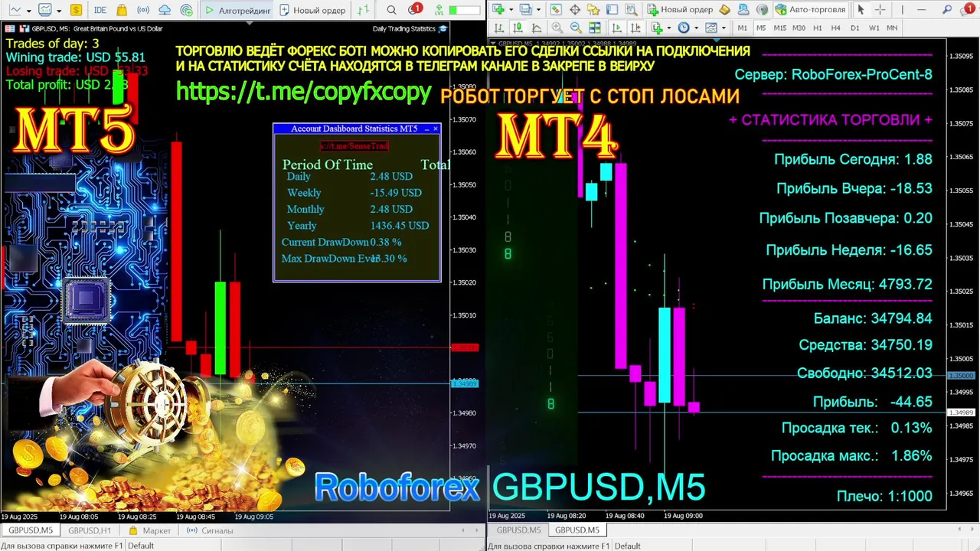
Task: Select the H1 timeframe in MT4
Action: point(817,28)
